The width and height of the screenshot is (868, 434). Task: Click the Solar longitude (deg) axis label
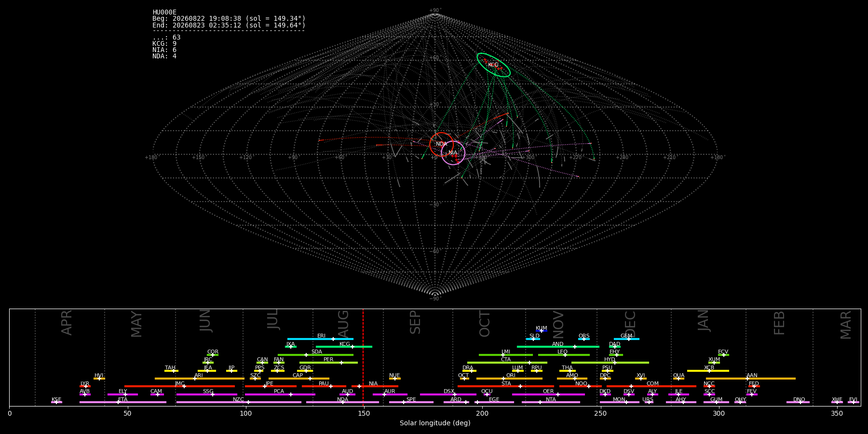[x=435, y=423]
